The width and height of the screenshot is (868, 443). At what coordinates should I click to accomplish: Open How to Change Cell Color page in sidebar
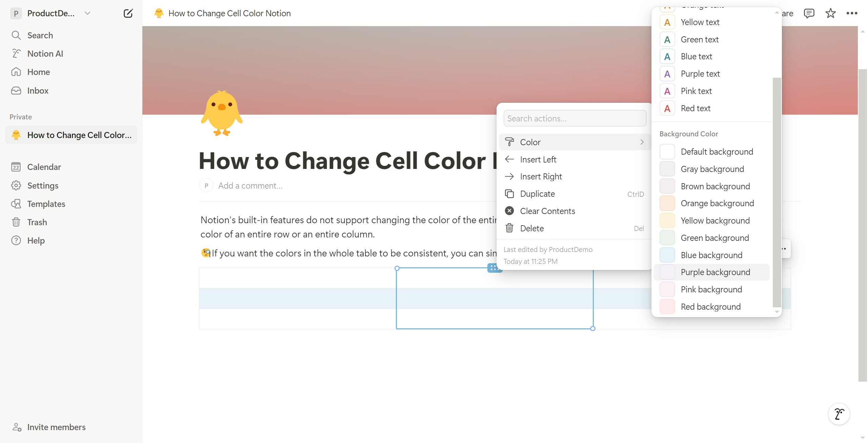pos(71,135)
